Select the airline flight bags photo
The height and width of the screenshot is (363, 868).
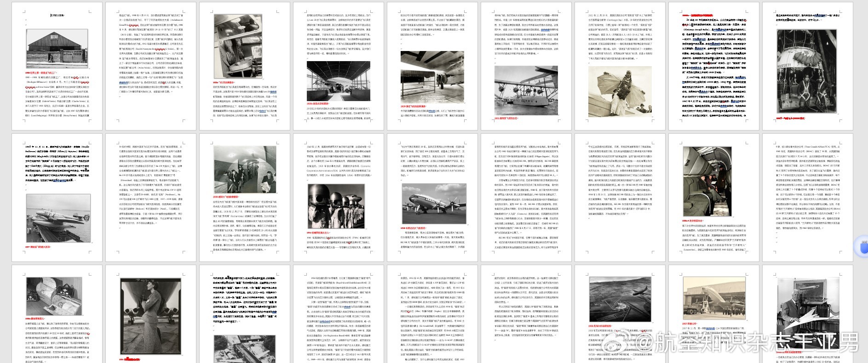[54, 296]
